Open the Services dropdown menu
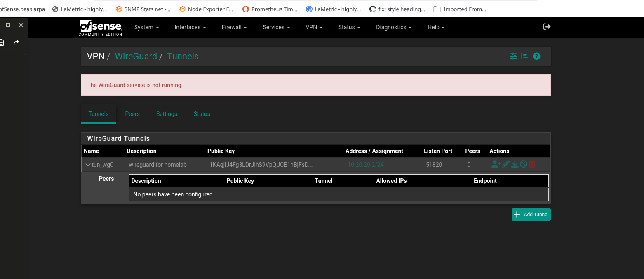The image size is (644, 279). pyautogui.click(x=276, y=27)
